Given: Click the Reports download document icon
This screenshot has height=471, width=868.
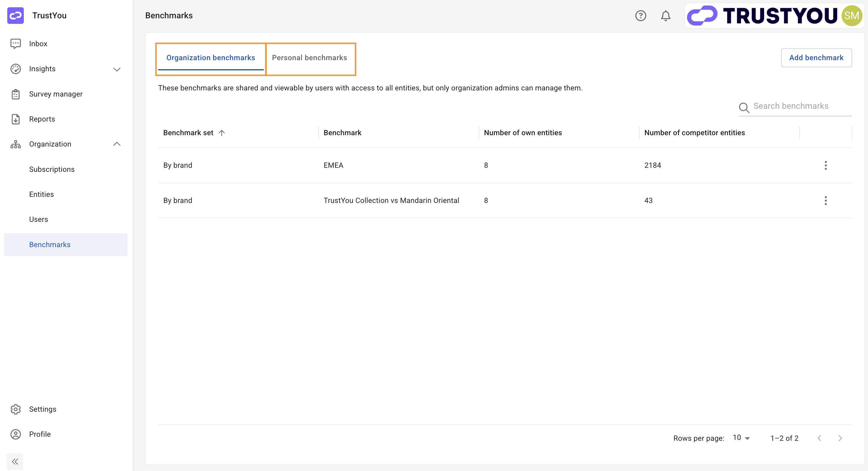Looking at the screenshot, I should [15, 119].
